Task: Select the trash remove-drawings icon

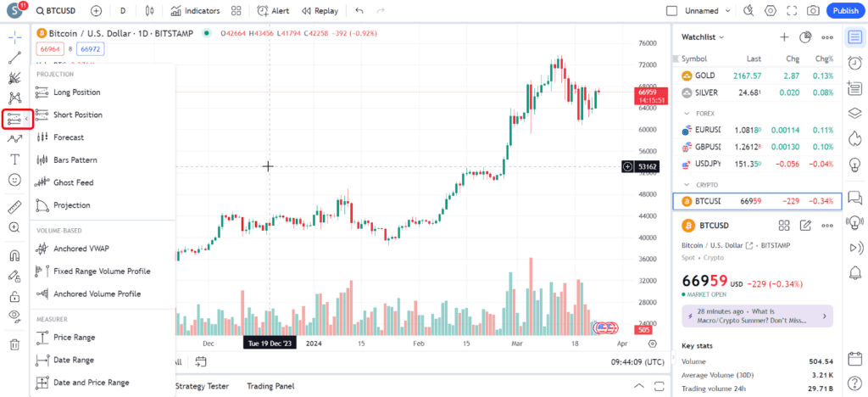Action: [14, 344]
